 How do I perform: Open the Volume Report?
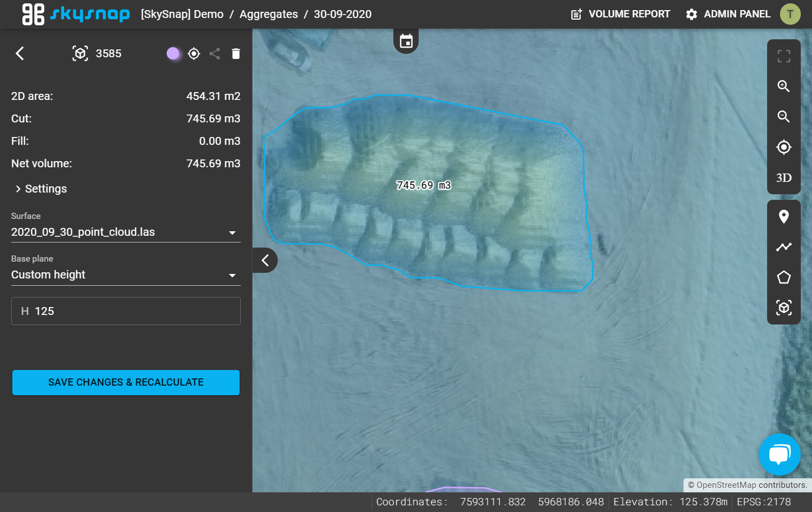coord(621,14)
